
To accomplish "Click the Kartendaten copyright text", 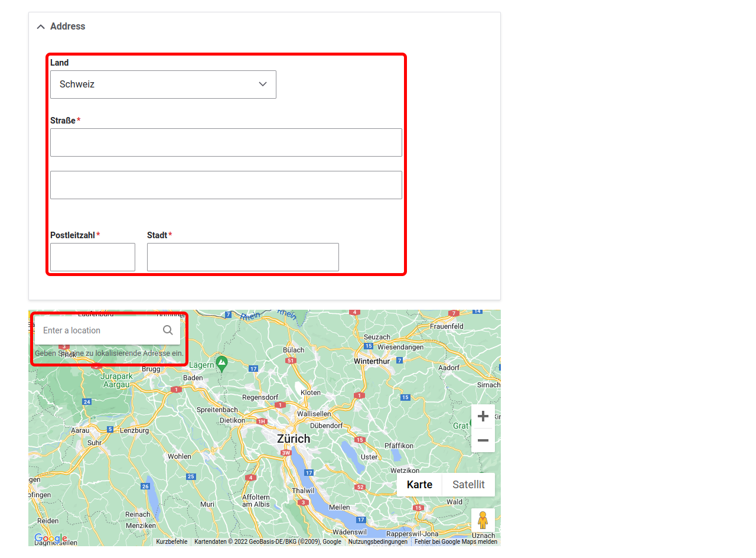I will (x=268, y=541).
